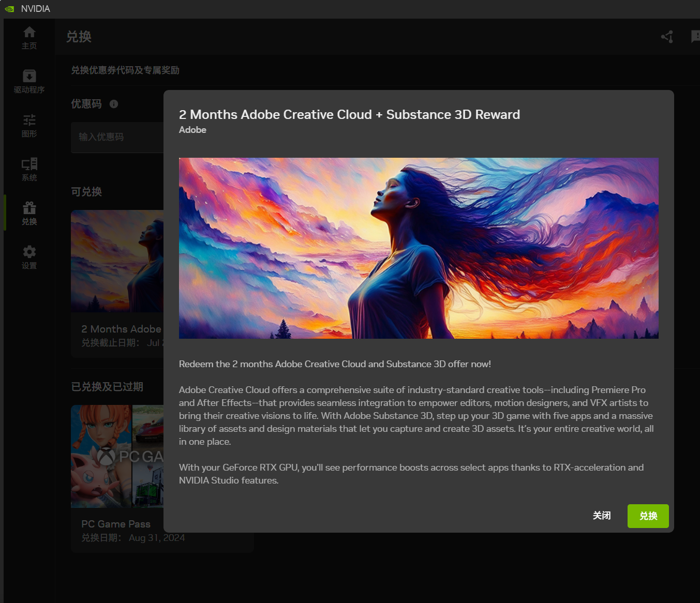
Task: Select the 兑换 redeem gift icon in sidebar
Action: point(29,214)
